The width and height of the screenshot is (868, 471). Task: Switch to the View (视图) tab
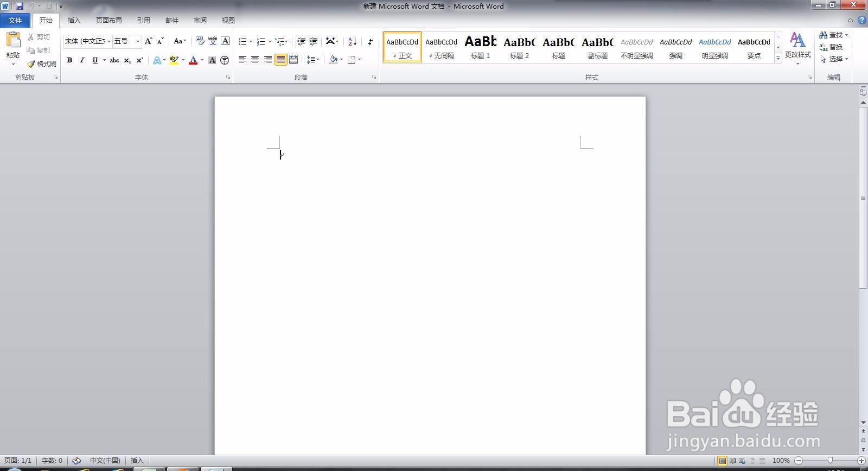click(228, 21)
